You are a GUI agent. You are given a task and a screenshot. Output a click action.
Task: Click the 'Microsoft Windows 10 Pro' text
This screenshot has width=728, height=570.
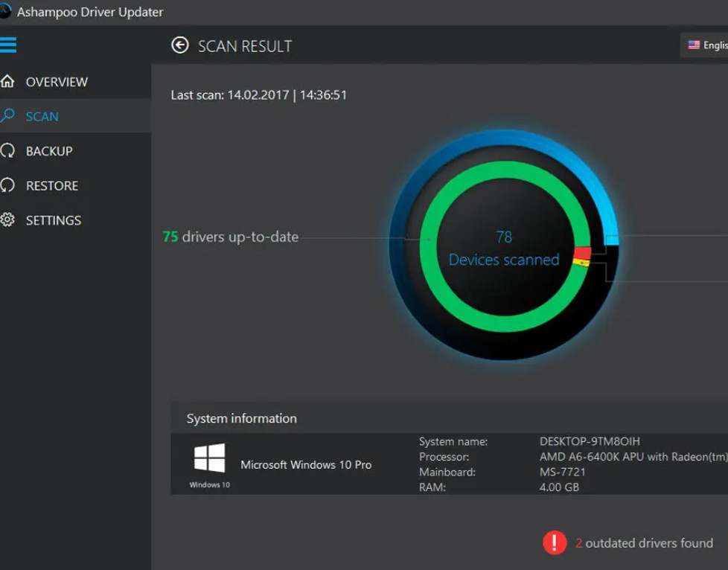(306, 464)
